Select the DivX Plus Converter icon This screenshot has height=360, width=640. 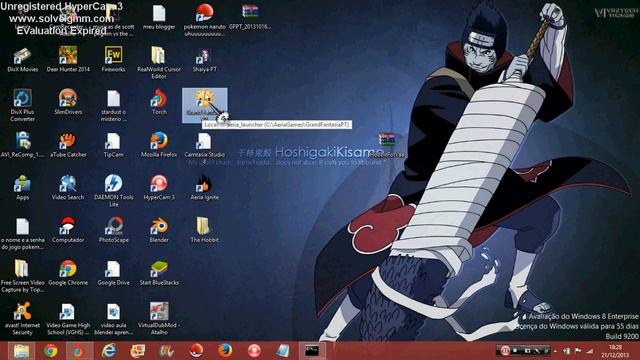22,106
